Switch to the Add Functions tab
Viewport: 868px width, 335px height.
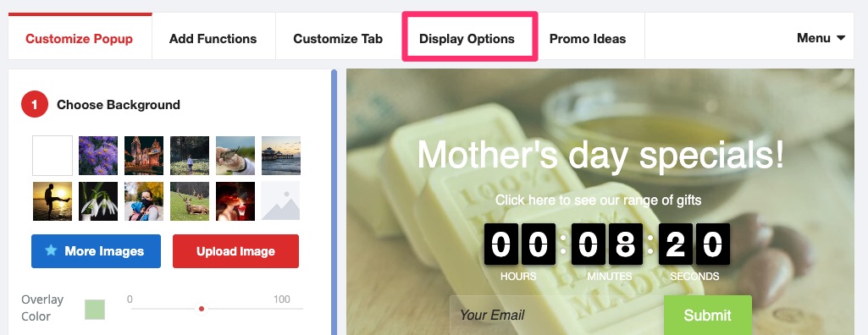(x=213, y=39)
